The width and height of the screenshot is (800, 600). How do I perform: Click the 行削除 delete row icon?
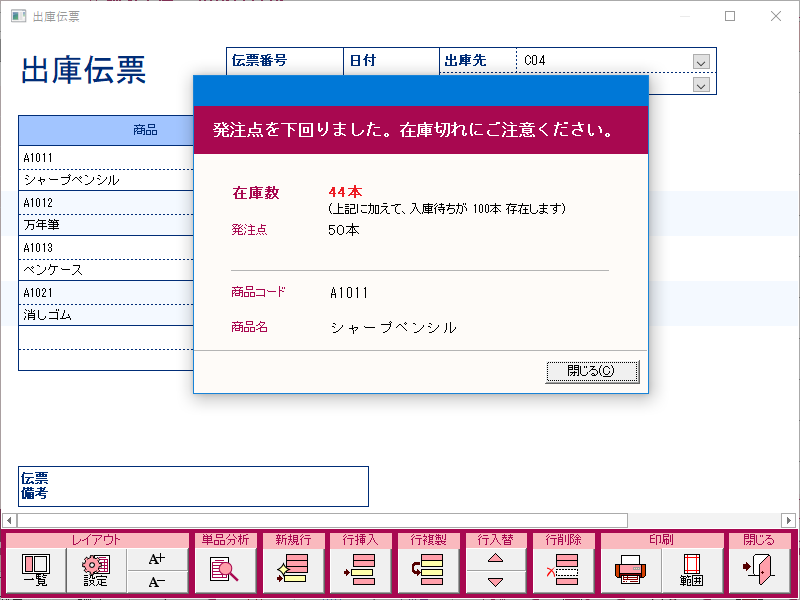click(x=562, y=568)
